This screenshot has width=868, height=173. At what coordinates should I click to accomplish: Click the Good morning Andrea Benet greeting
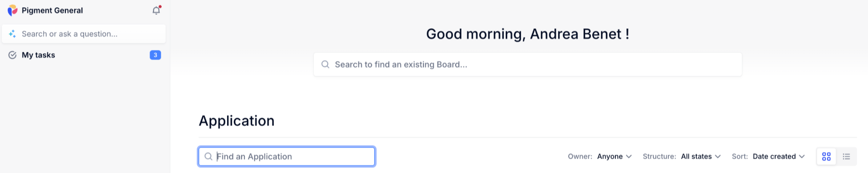(528, 34)
